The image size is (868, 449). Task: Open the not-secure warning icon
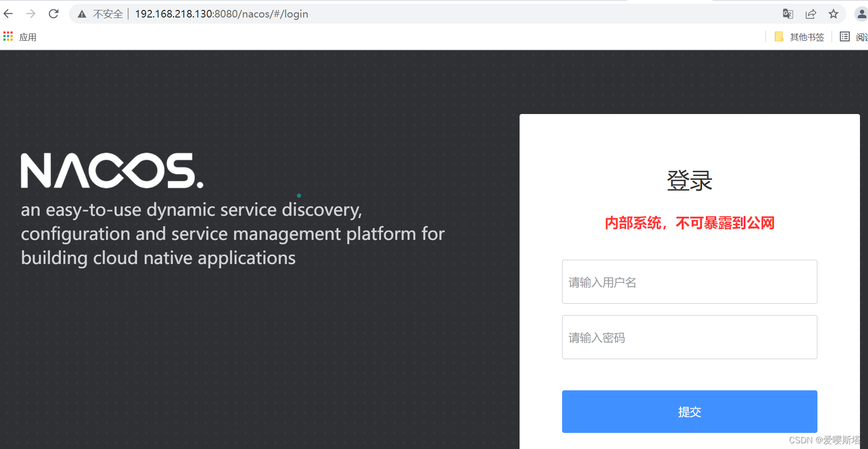tap(82, 14)
